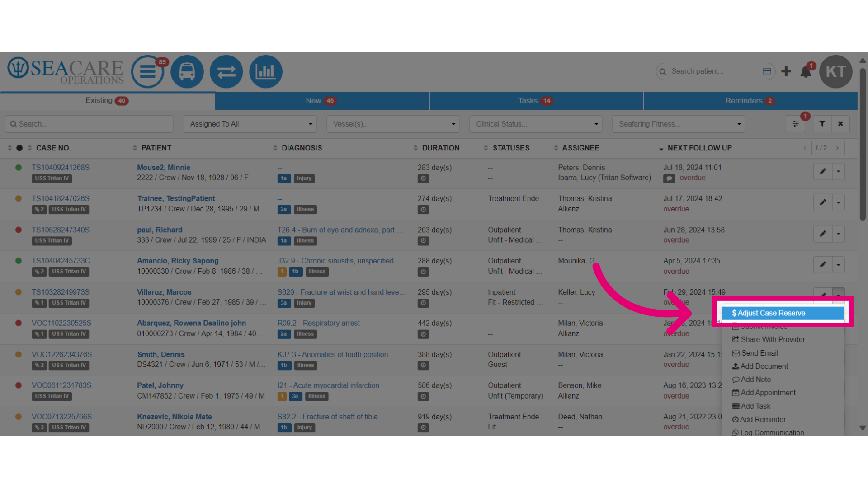868x488 pixels.
Task: Edit case TS10409241268S with pencil icon
Action: tap(823, 171)
